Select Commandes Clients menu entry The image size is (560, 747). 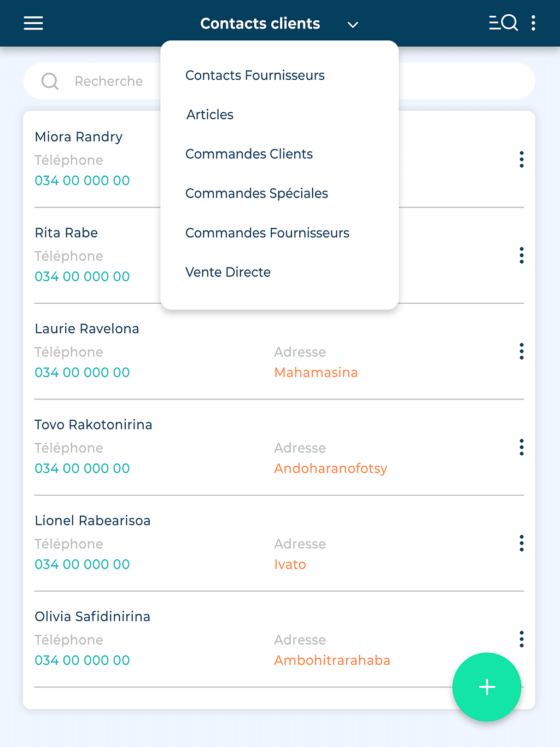(x=249, y=154)
